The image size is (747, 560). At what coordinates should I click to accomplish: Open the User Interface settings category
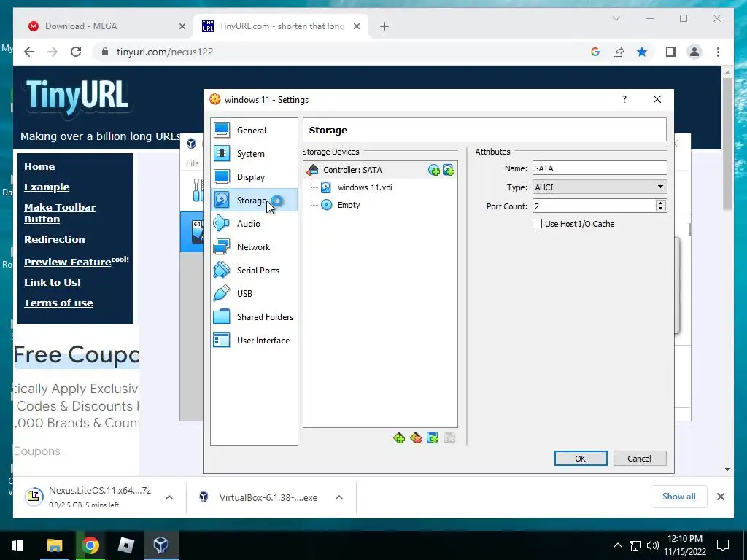coord(253,340)
